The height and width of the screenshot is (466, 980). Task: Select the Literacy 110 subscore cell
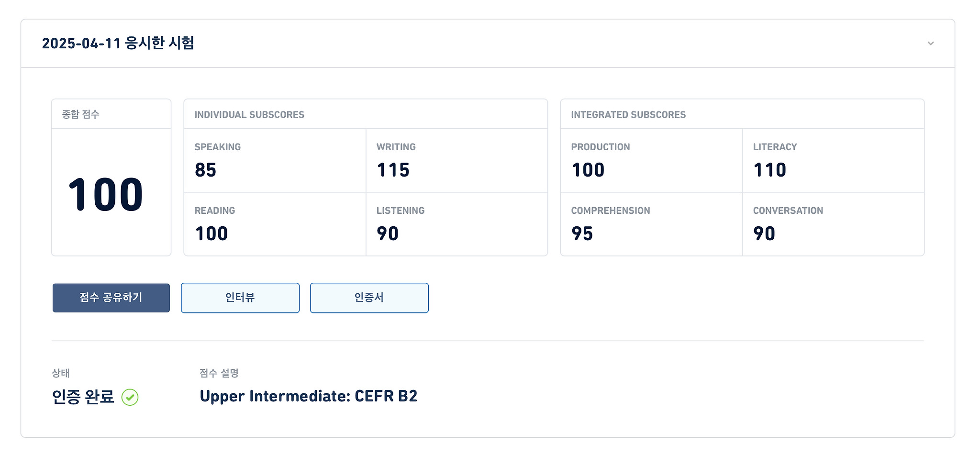pyautogui.click(x=834, y=161)
